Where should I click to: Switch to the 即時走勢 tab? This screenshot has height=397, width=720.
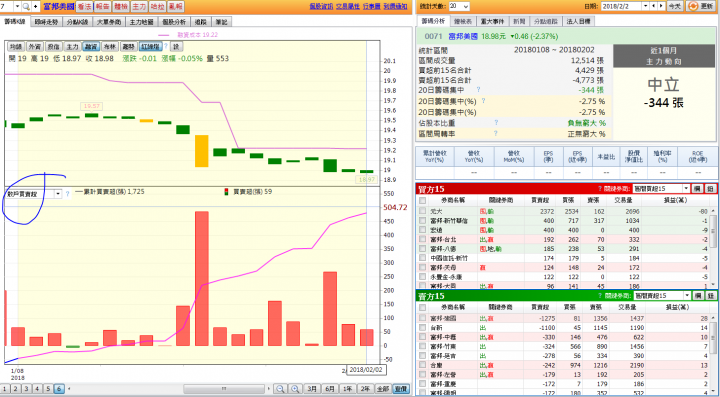tap(46, 22)
